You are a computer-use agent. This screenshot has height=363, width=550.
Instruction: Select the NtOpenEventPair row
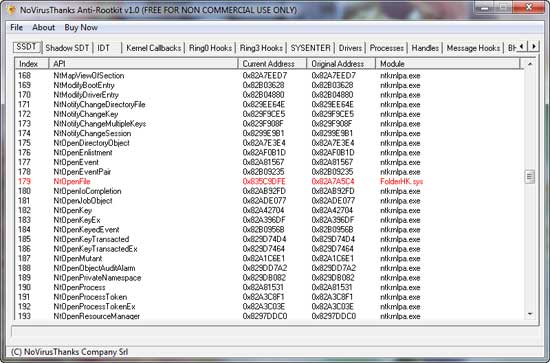pos(269,172)
